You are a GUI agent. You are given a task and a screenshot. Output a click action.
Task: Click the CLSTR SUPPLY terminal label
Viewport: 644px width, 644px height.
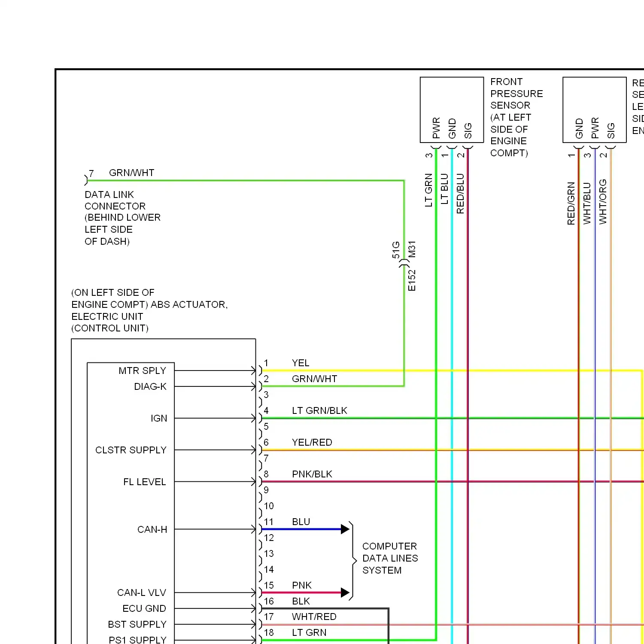click(131, 450)
